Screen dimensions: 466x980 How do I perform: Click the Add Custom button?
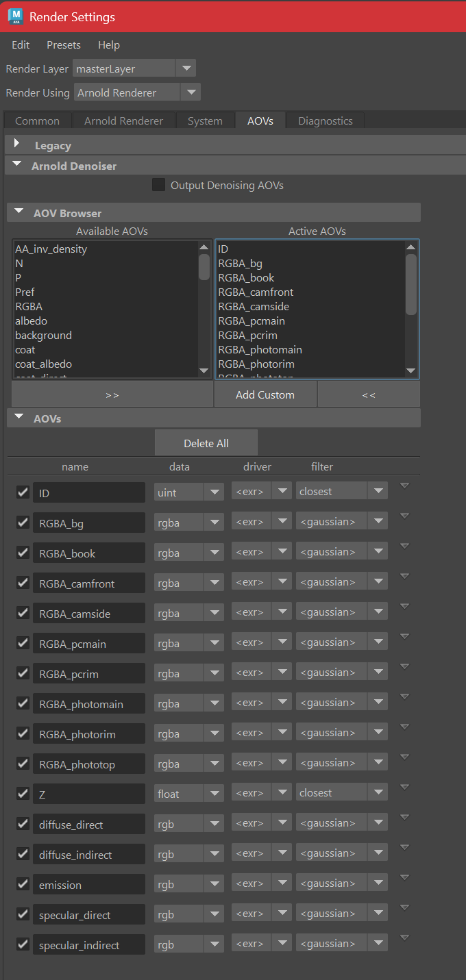pyautogui.click(x=265, y=394)
